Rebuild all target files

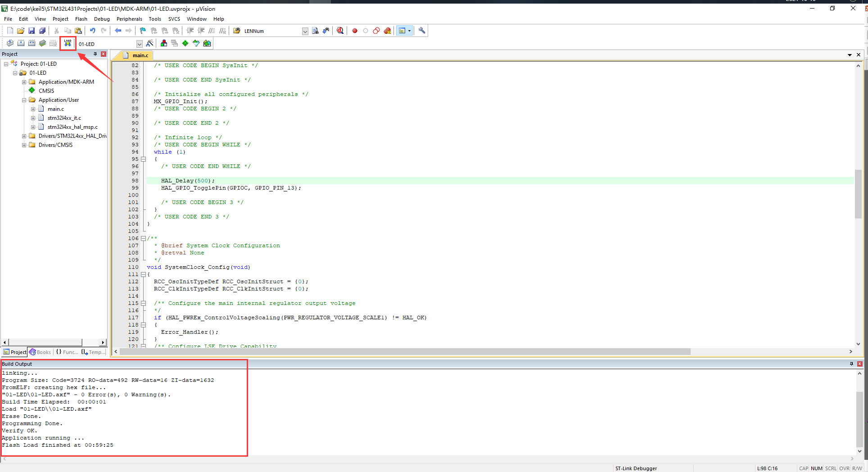[32, 43]
